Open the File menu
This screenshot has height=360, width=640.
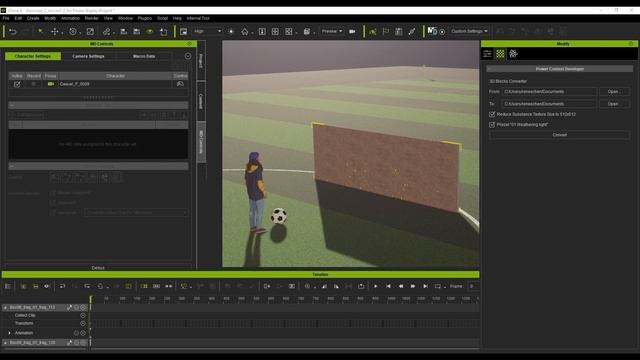(6, 18)
